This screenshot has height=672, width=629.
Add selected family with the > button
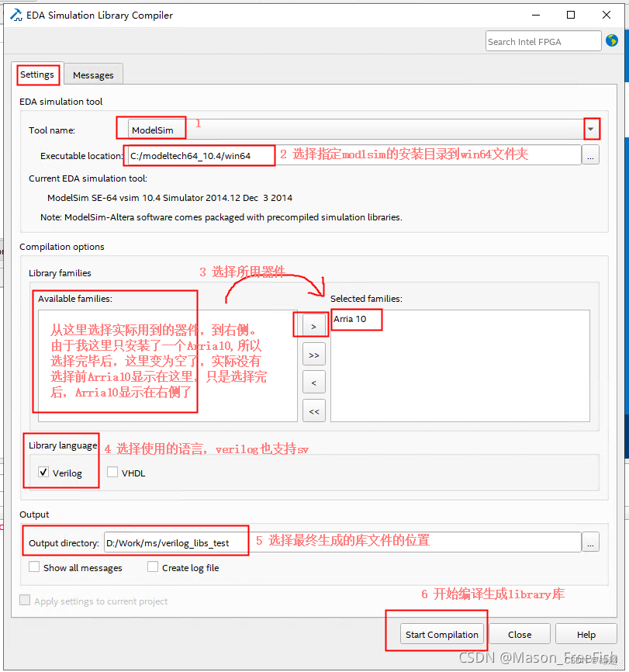point(313,327)
